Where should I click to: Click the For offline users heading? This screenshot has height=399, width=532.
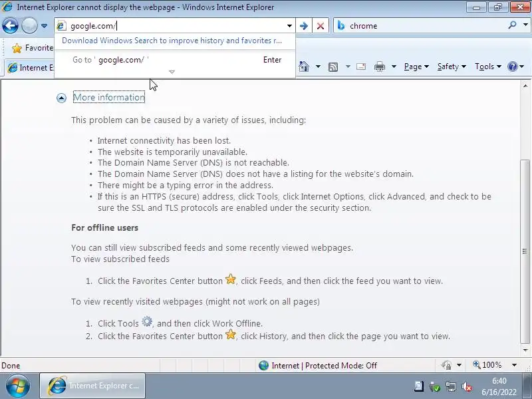point(105,227)
